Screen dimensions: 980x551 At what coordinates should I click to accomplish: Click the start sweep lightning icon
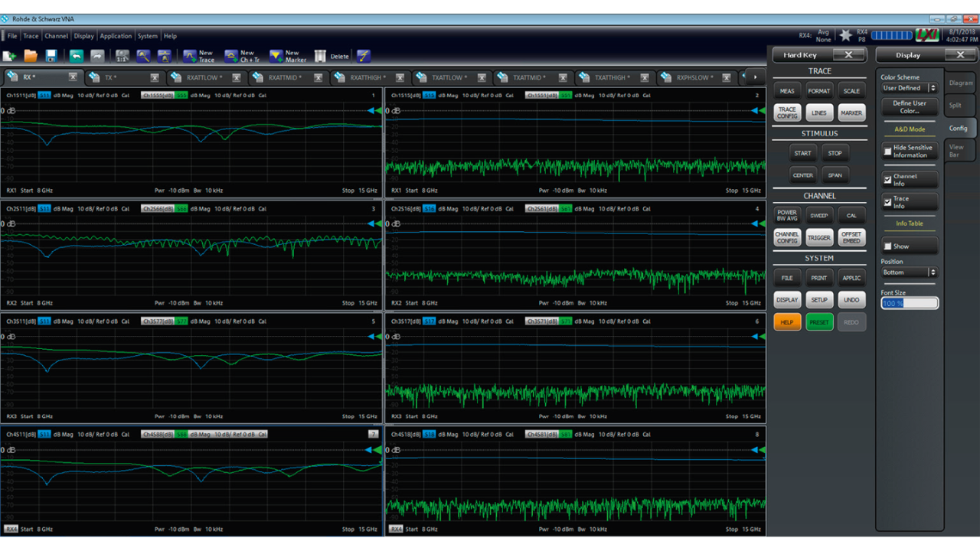364,56
